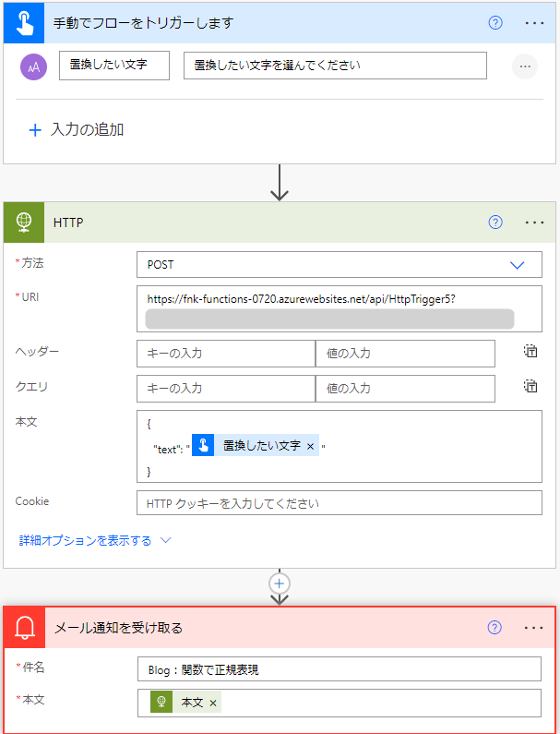Open more options menu for manual trigger

click(x=534, y=23)
